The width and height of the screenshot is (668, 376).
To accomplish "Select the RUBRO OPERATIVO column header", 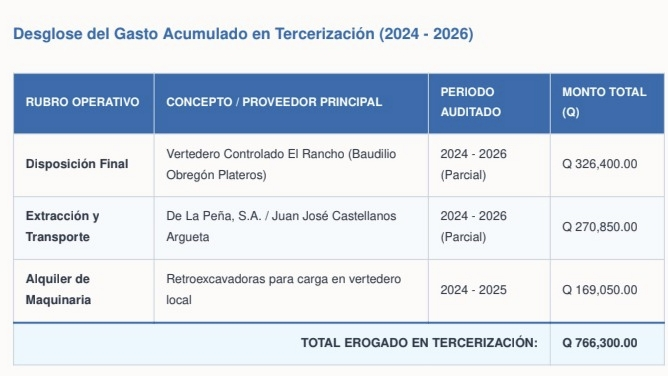I will pyautogui.click(x=84, y=103).
